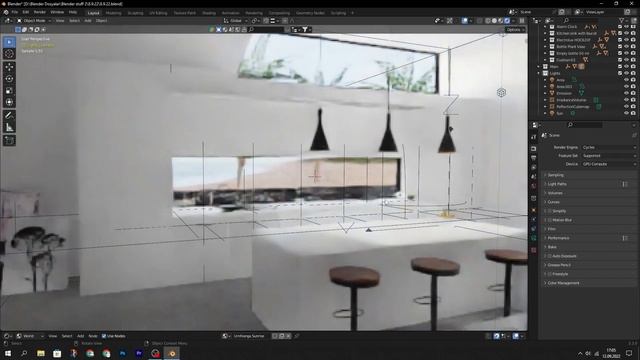Enable the Motion Blur checkbox
Image resolution: width=640 pixels, height=360 pixels.
tap(549, 220)
